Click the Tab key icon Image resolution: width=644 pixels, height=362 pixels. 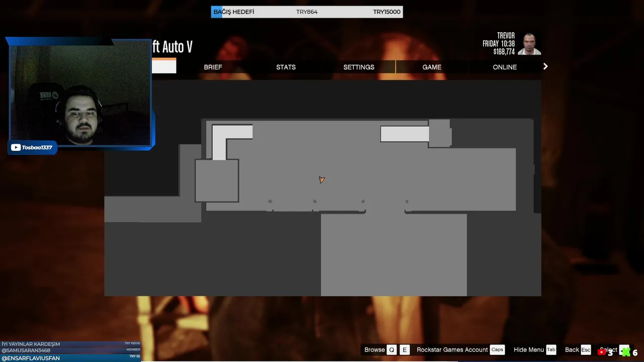click(x=551, y=350)
